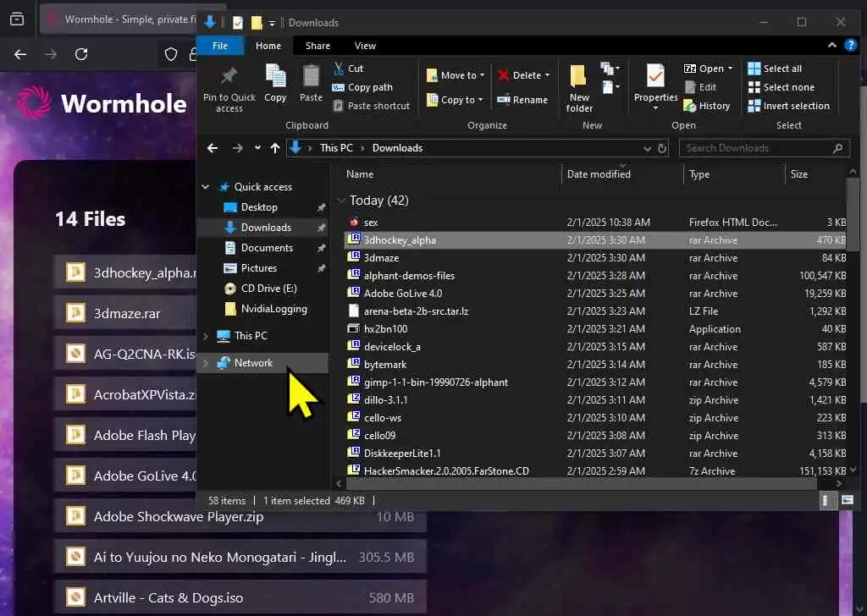
Task: Click the Wormhole logo icon
Action: coord(34,102)
